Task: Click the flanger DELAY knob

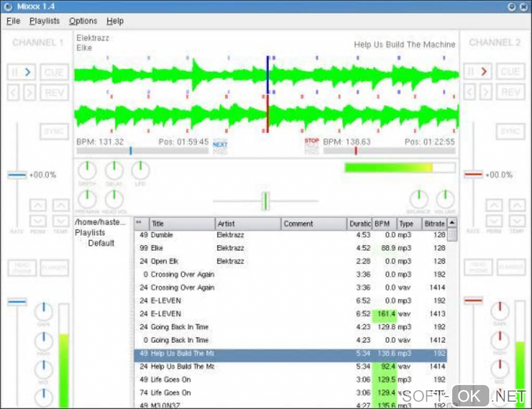Action: 114,170
